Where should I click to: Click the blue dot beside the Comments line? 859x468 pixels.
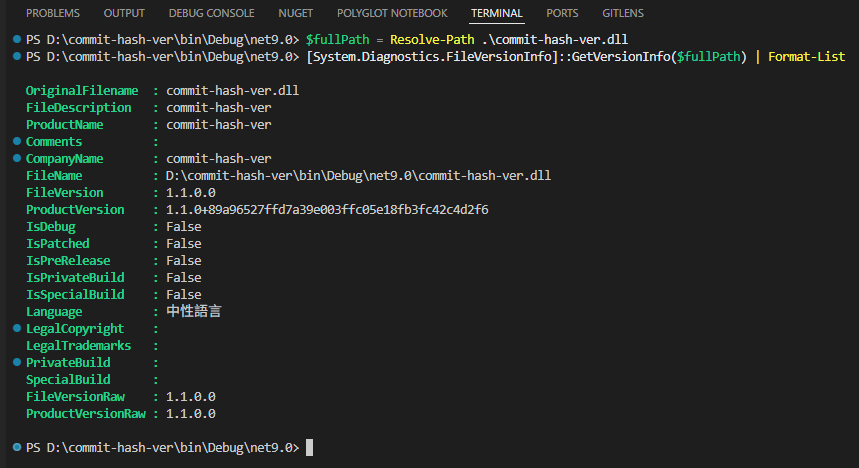pyautogui.click(x=18, y=141)
